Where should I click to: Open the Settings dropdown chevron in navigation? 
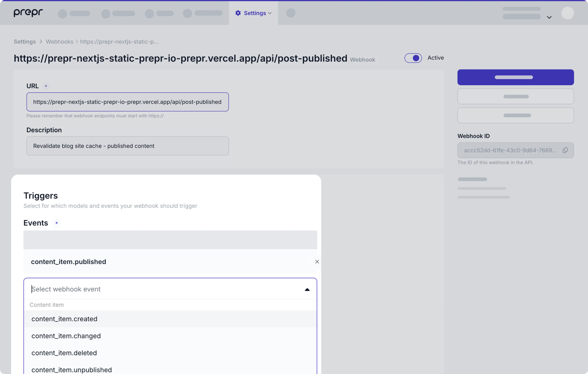pos(270,13)
